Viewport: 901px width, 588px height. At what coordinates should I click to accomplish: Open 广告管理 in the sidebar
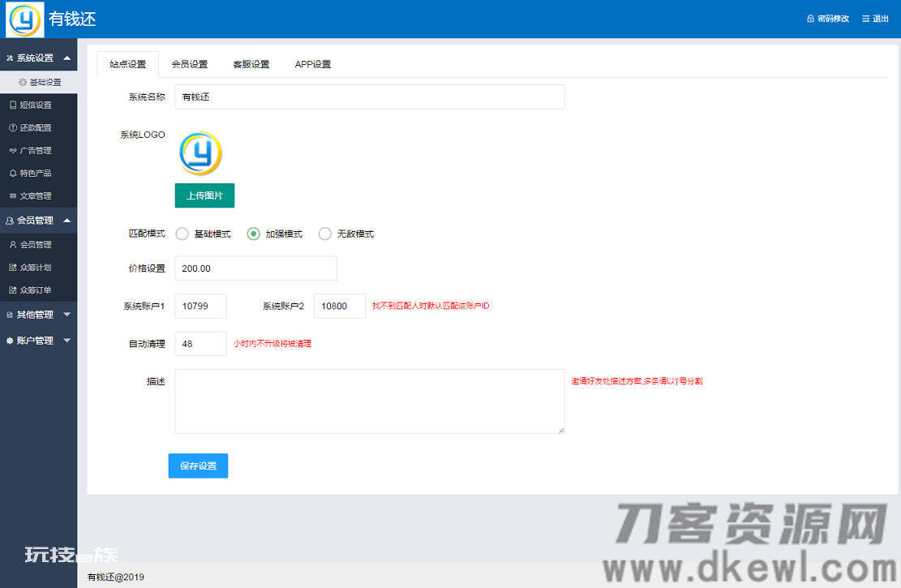pyautogui.click(x=38, y=151)
